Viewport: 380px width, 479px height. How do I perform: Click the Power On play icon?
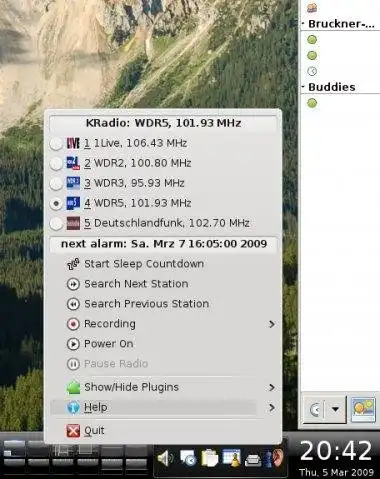pyautogui.click(x=73, y=344)
